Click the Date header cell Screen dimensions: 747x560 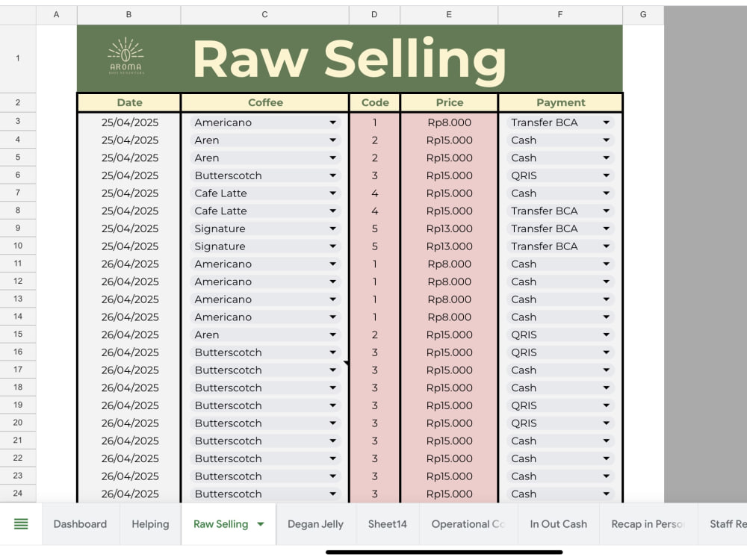(x=129, y=102)
